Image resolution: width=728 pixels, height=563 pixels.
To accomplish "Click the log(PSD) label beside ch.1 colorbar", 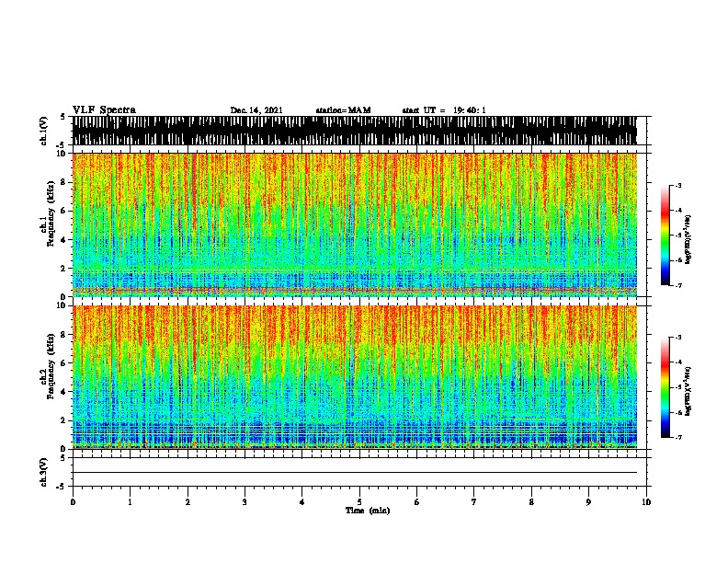I will point(688,239).
